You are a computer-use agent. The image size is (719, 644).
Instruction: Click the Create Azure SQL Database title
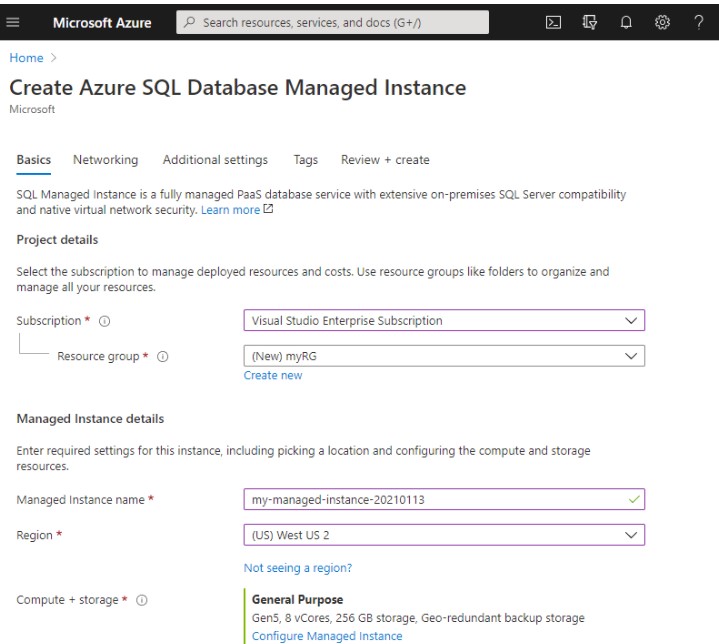point(238,88)
